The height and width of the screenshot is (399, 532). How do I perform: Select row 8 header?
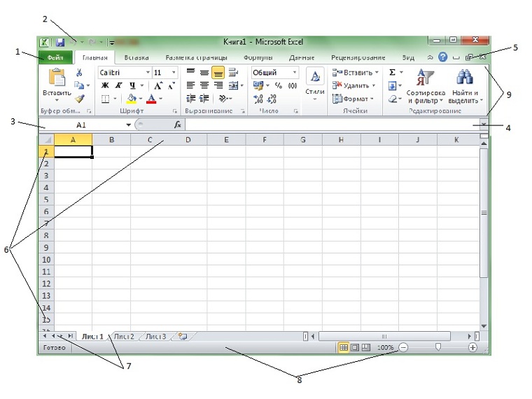46,235
